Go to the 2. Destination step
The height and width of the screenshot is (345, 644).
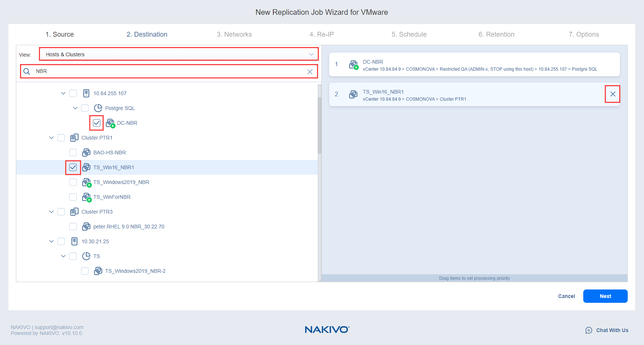(x=147, y=34)
